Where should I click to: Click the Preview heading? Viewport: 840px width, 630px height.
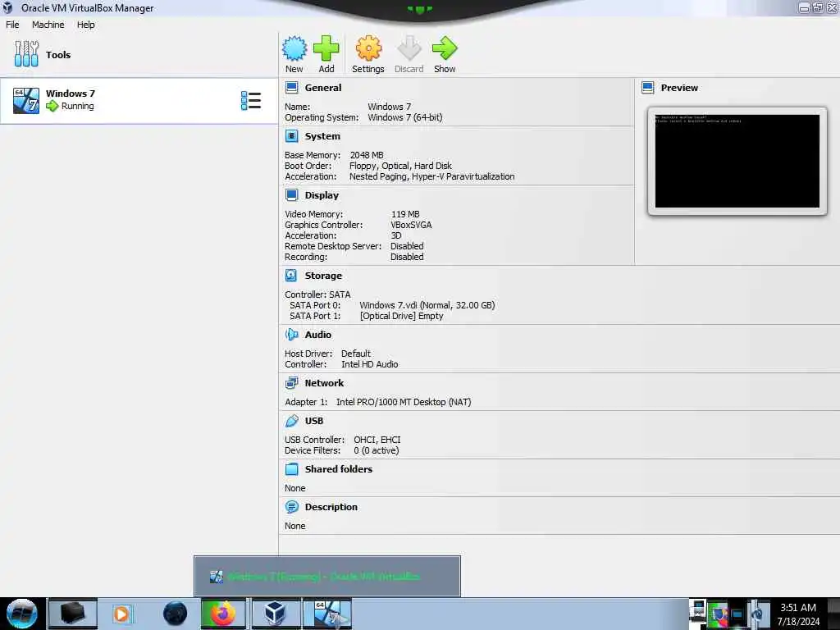coord(679,87)
